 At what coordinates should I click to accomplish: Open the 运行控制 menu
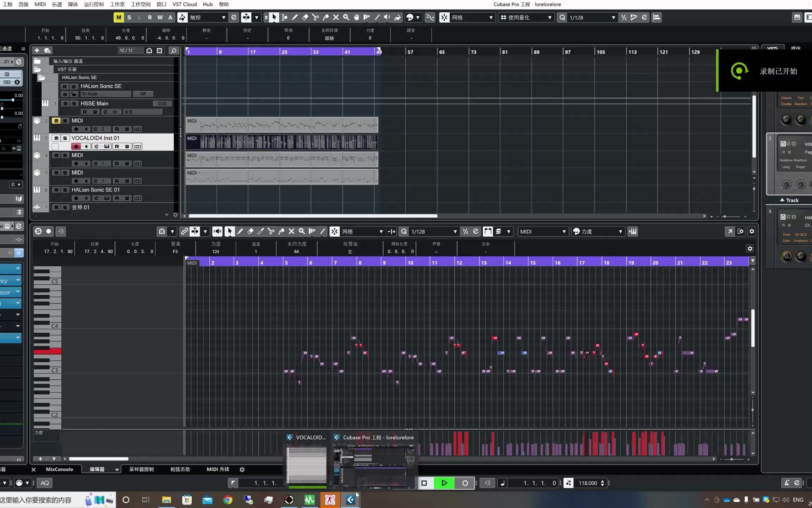[94, 4]
